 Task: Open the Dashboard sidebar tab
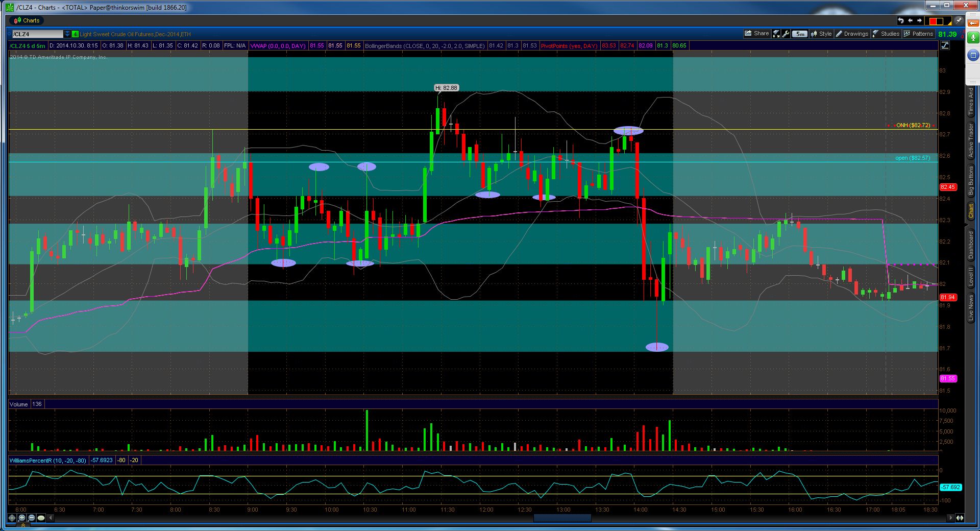point(971,245)
